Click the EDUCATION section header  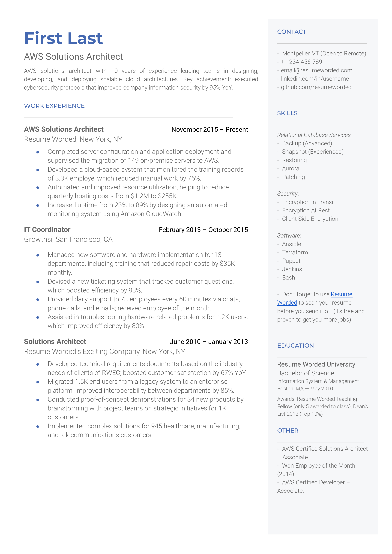(x=296, y=345)
